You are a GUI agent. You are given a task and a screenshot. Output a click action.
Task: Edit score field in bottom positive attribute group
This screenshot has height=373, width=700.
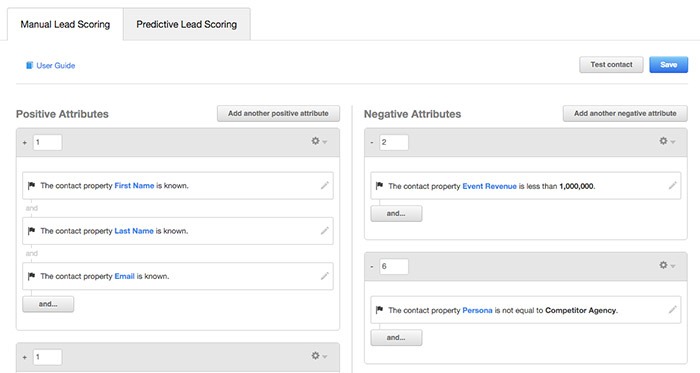(x=47, y=357)
